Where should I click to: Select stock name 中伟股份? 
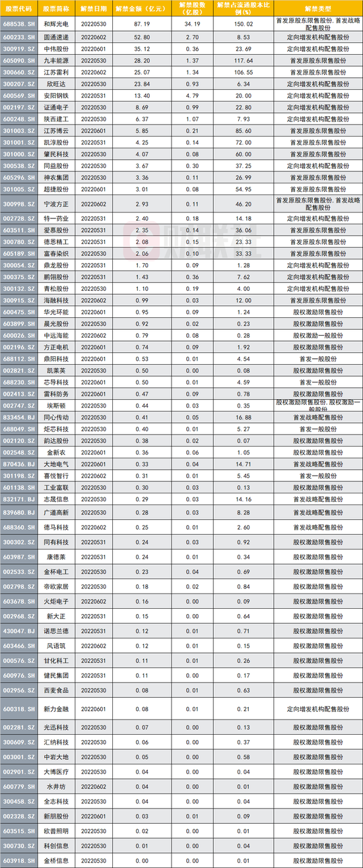(55, 47)
